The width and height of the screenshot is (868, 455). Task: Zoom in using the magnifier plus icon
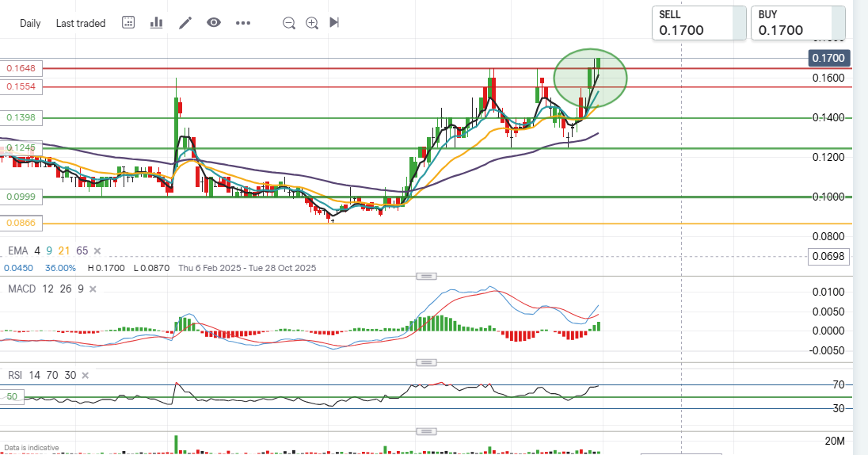[312, 23]
